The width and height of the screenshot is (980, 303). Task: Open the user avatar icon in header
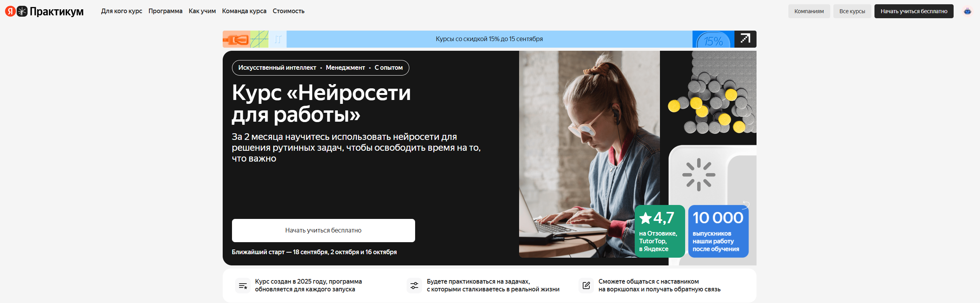(x=968, y=11)
